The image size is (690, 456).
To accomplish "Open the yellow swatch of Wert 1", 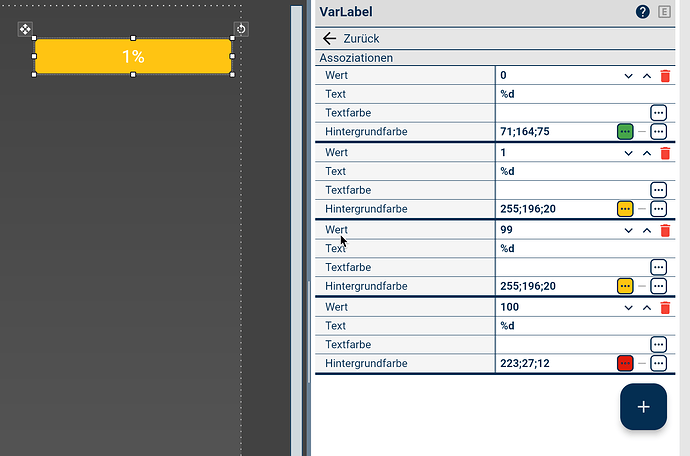I will [x=625, y=209].
